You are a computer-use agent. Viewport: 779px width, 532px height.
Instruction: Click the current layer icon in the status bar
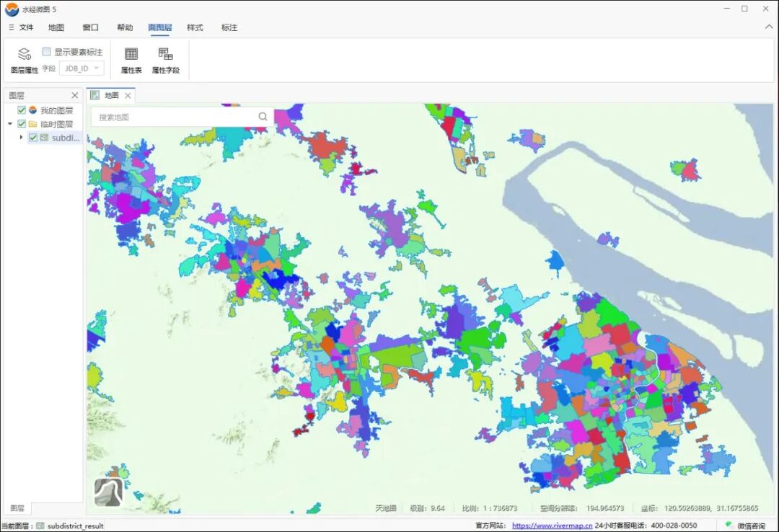pos(40,526)
